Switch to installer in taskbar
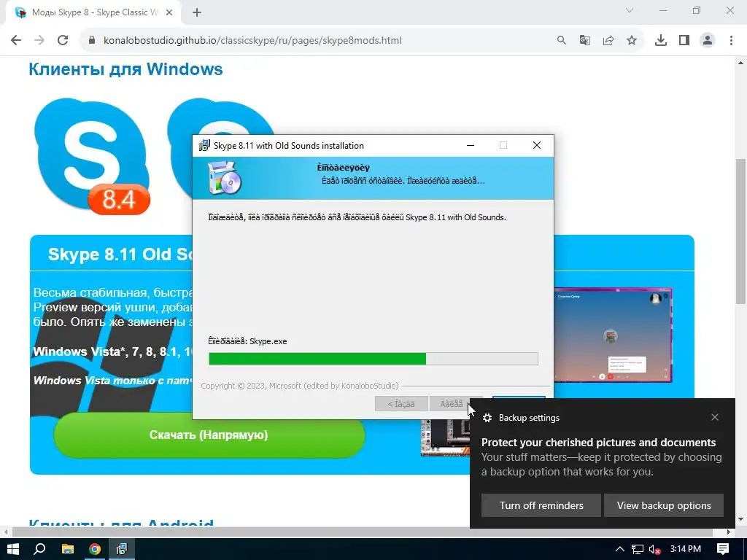Screen dimensions: 747x560 (122, 549)
